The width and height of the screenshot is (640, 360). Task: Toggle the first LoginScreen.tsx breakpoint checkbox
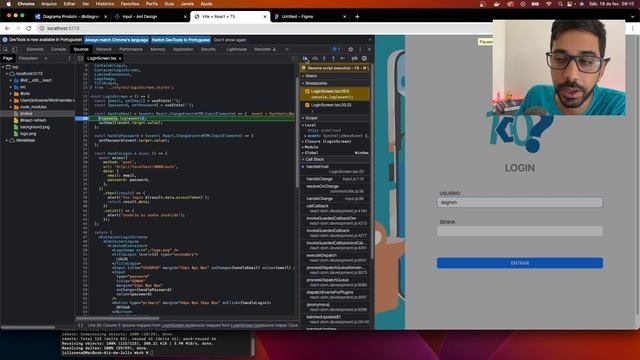tap(307, 91)
